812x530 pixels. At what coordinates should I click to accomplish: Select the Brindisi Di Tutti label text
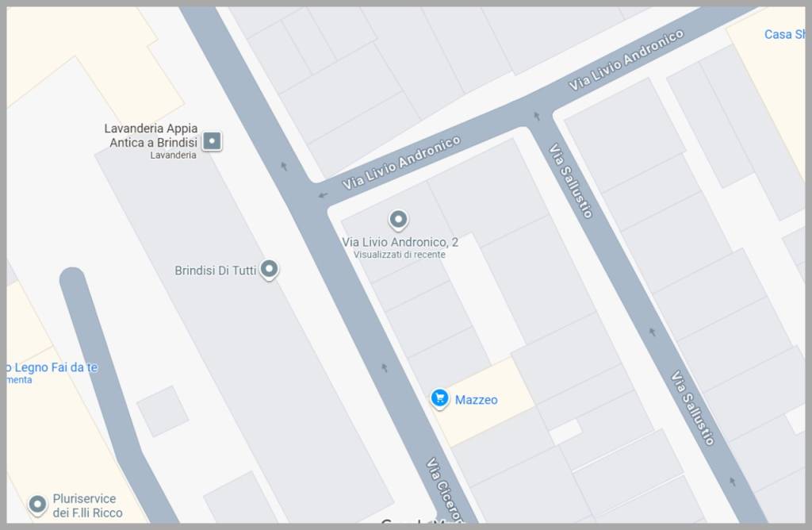click(216, 271)
